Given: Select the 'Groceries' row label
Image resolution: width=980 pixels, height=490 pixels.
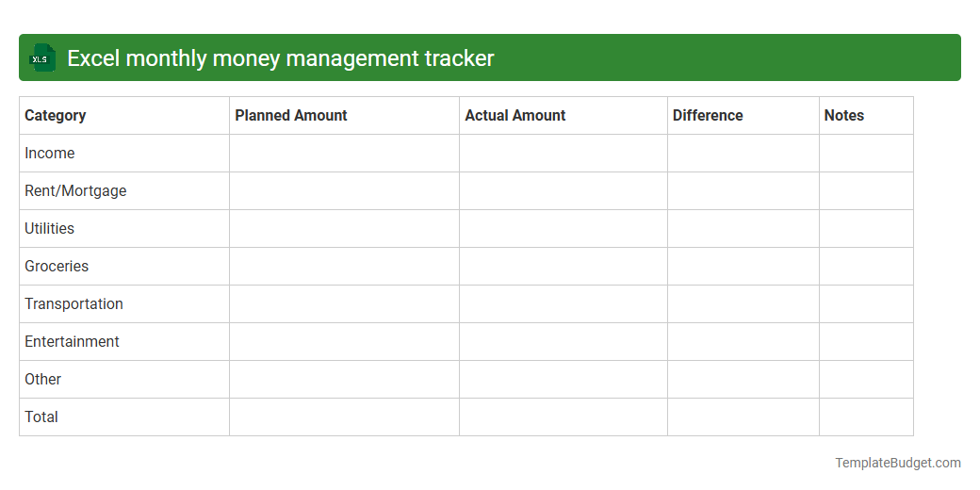Looking at the screenshot, I should [57, 267].
